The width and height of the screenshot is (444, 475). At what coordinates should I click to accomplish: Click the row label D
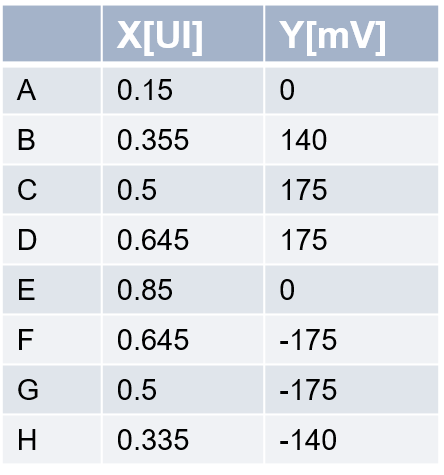27,240
